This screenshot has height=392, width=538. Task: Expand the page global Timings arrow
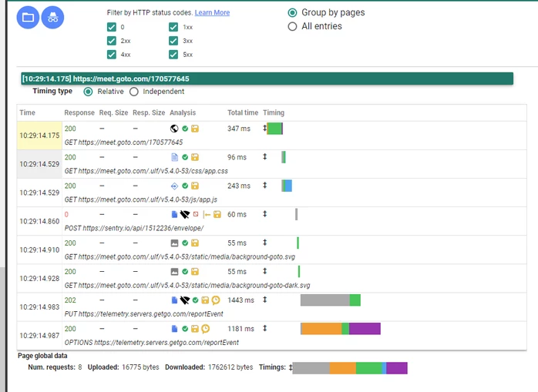coord(291,367)
